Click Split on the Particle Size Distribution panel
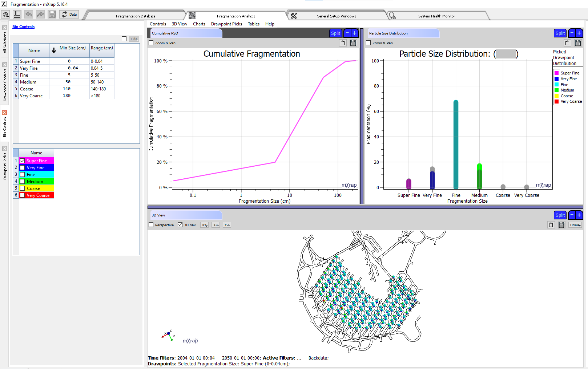Viewport: 588px width, 369px height. coord(560,33)
